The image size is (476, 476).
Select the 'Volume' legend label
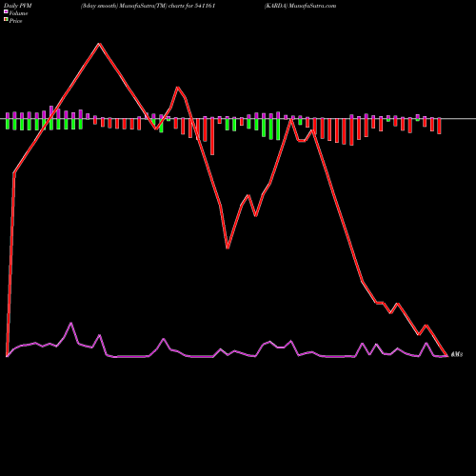18,13
